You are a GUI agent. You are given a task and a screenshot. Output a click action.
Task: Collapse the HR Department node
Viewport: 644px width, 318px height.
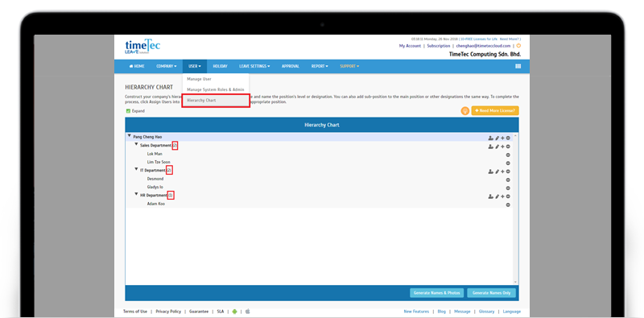[x=136, y=194]
